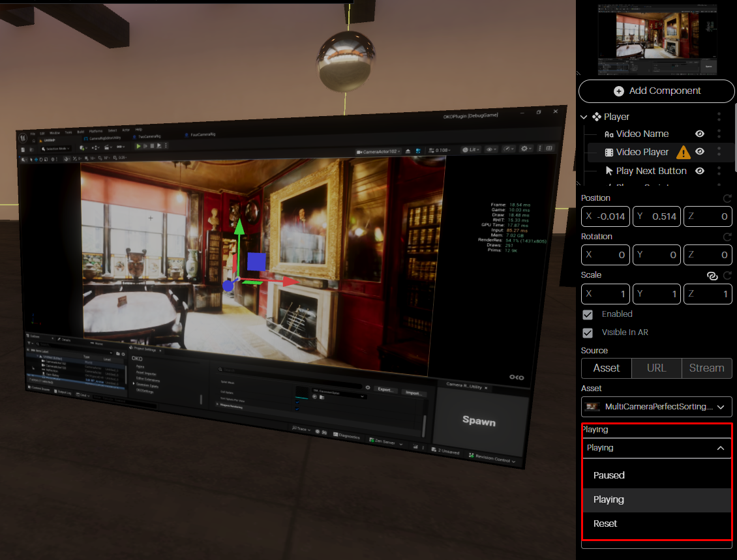Image resolution: width=737 pixels, height=560 pixels.
Task: Select the Play Next Button component
Action: [651, 171]
